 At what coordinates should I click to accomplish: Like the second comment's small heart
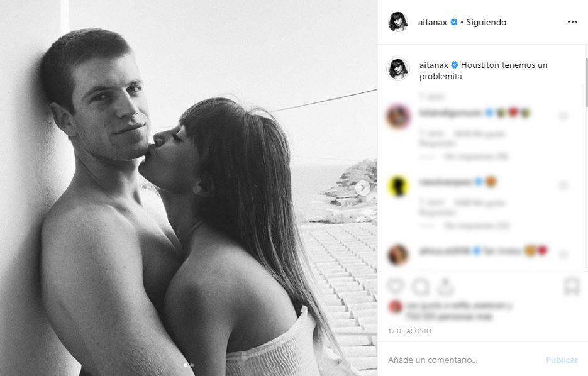563,185
